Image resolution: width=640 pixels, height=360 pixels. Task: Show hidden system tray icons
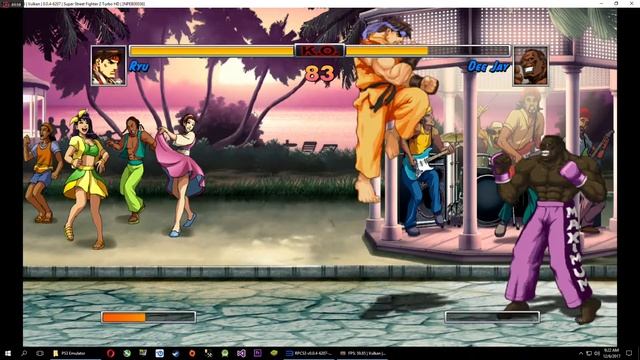(581, 353)
